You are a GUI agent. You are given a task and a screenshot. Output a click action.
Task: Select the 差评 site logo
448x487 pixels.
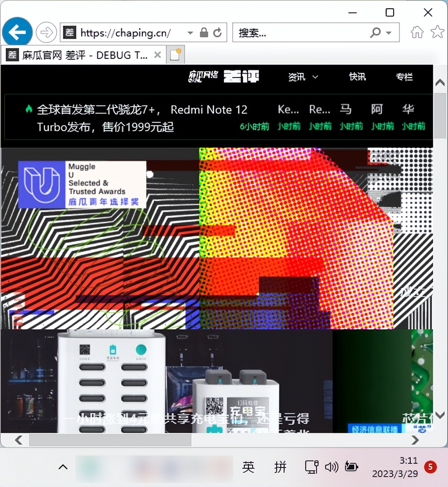241,76
